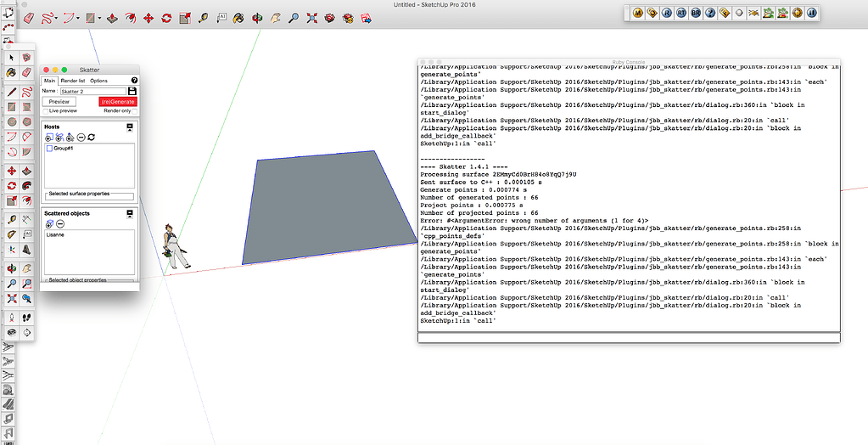Select the Eraser tool in top toolbar
This screenshot has width=868, height=445.
pyautogui.click(x=29, y=19)
